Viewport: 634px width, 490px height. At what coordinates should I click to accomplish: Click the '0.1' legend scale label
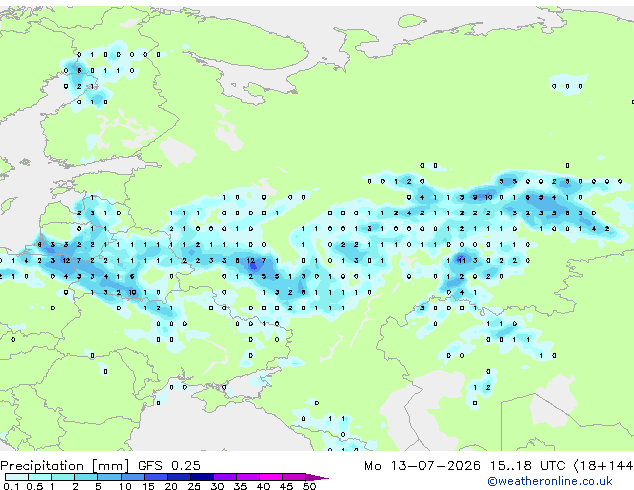(11, 486)
